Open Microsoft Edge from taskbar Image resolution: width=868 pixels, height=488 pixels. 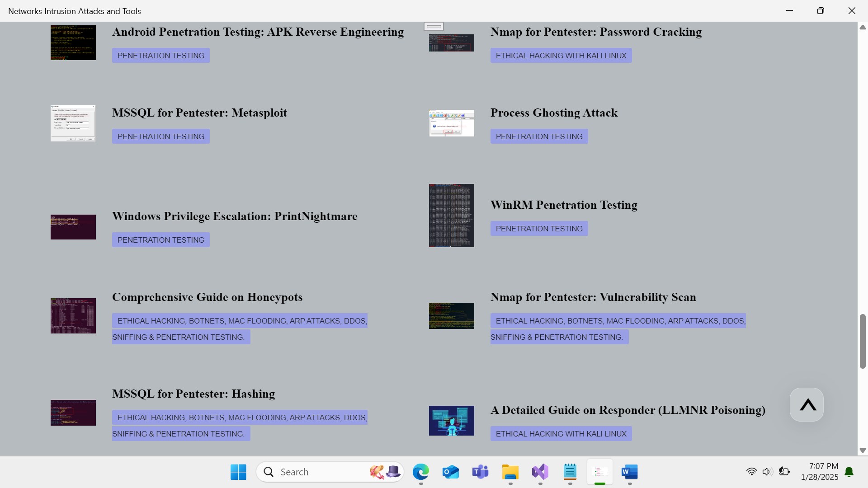[420, 472]
